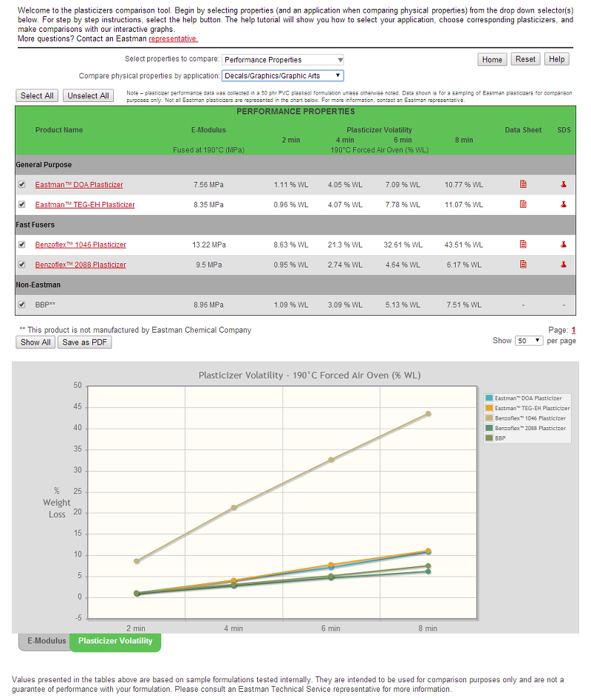The height and width of the screenshot is (700, 591).
Task: Click the Home button
Action: 492,59
